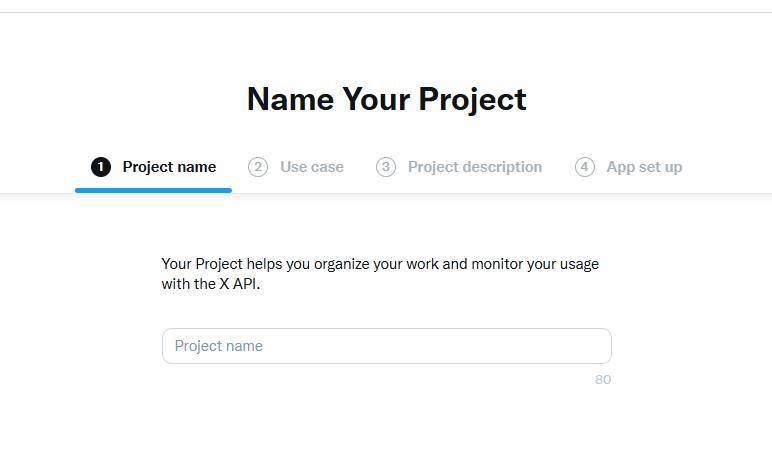
Task: Click the word 'Name' in the page title
Action: 290,99
